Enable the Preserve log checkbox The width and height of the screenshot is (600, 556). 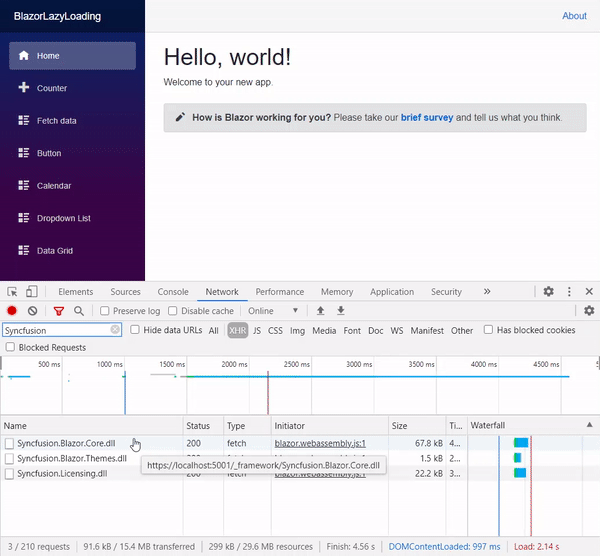(106, 311)
